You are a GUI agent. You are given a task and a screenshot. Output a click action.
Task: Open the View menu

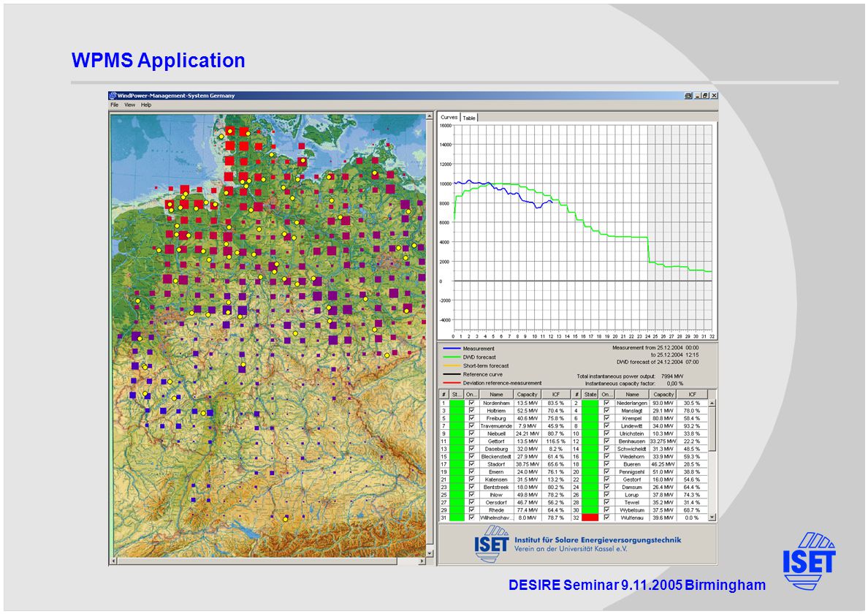129,105
